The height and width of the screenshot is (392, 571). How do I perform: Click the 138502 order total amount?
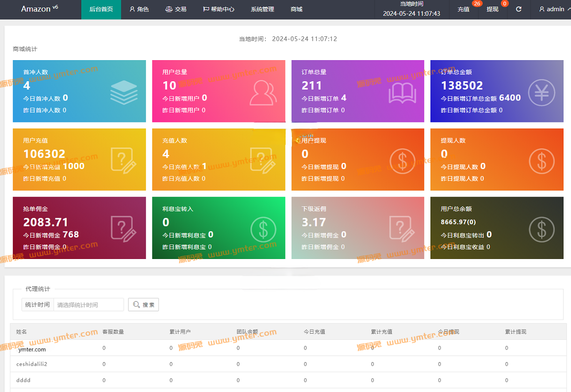(462, 85)
